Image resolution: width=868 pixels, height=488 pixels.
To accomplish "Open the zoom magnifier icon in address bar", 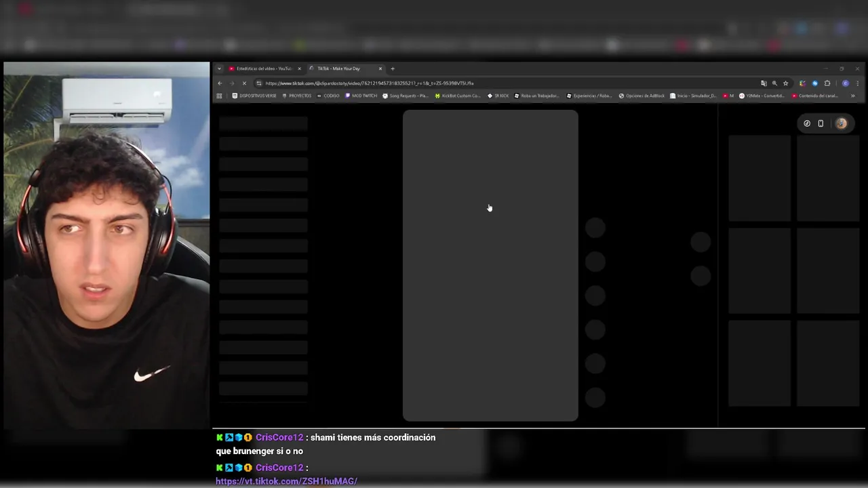I will click(774, 83).
